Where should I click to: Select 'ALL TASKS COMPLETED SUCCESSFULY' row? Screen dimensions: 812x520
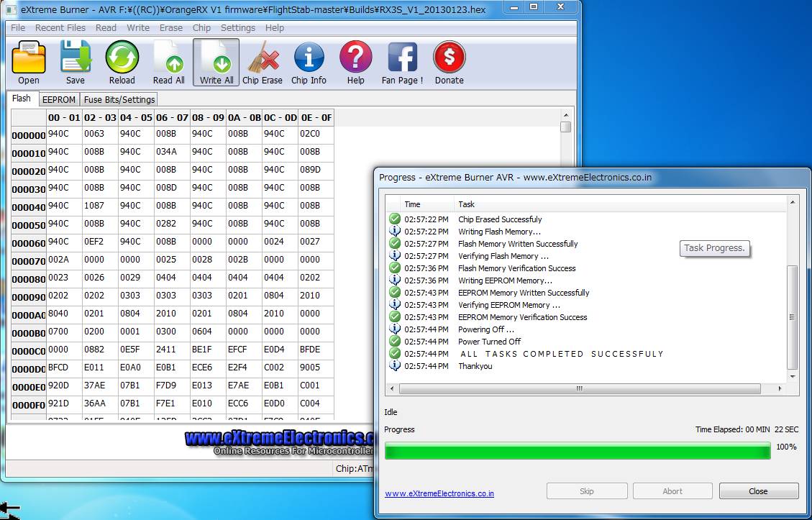point(585,354)
